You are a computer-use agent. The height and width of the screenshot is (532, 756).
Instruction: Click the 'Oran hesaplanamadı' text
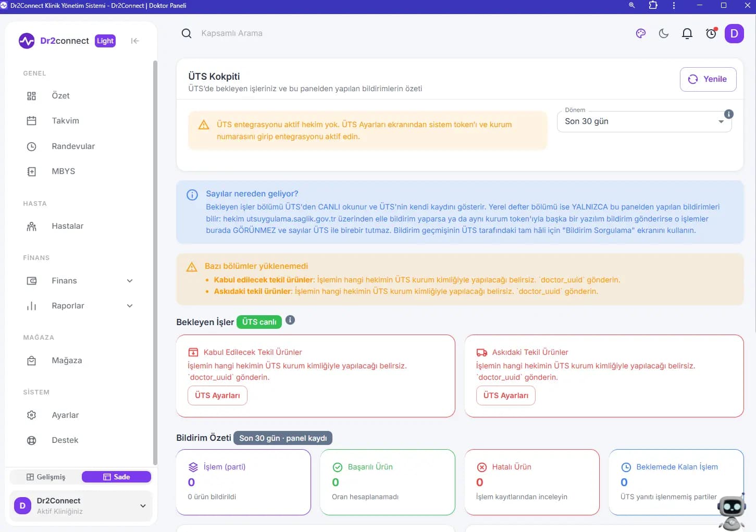click(365, 497)
